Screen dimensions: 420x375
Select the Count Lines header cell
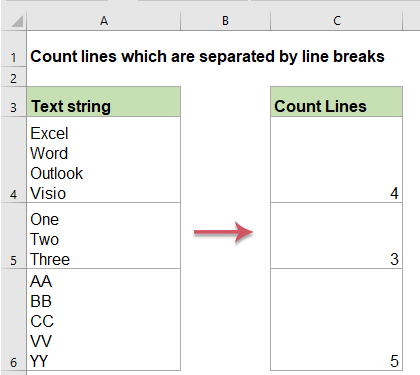coord(336,102)
